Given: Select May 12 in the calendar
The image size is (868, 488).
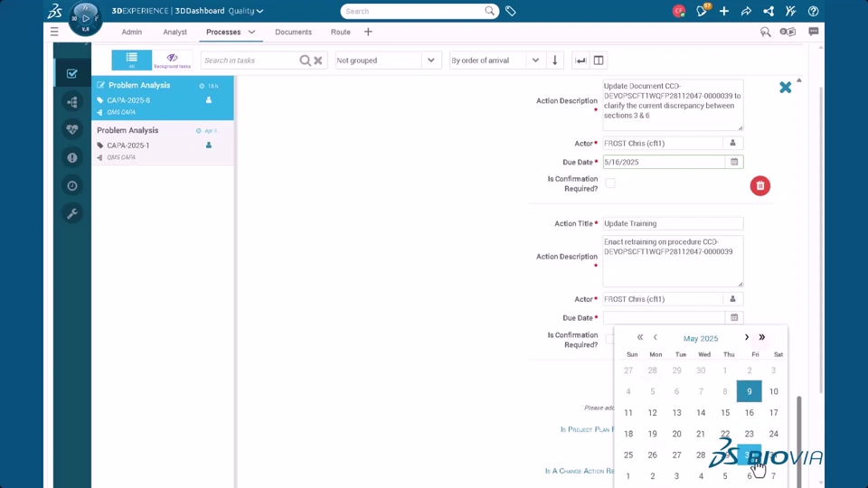Looking at the screenshot, I should point(653,413).
